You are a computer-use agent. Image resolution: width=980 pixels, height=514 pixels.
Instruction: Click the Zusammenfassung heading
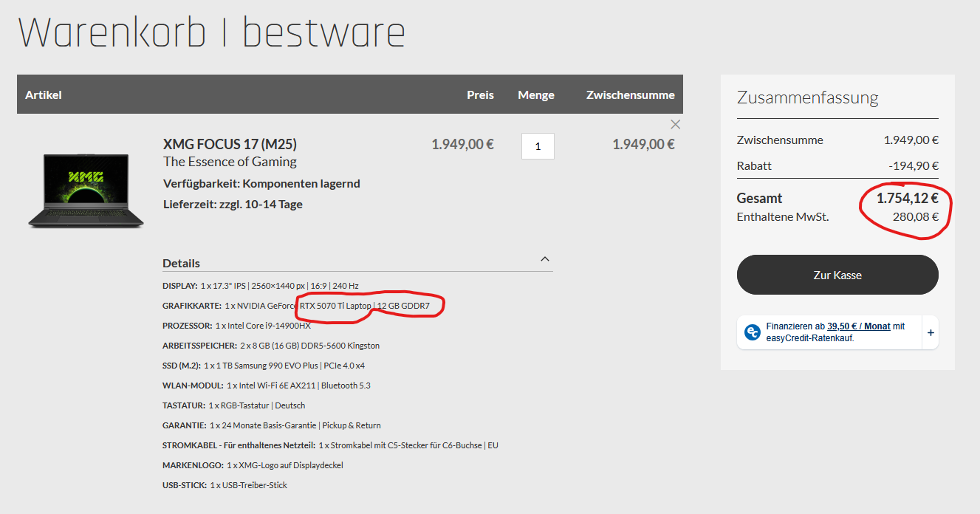(807, 97)
